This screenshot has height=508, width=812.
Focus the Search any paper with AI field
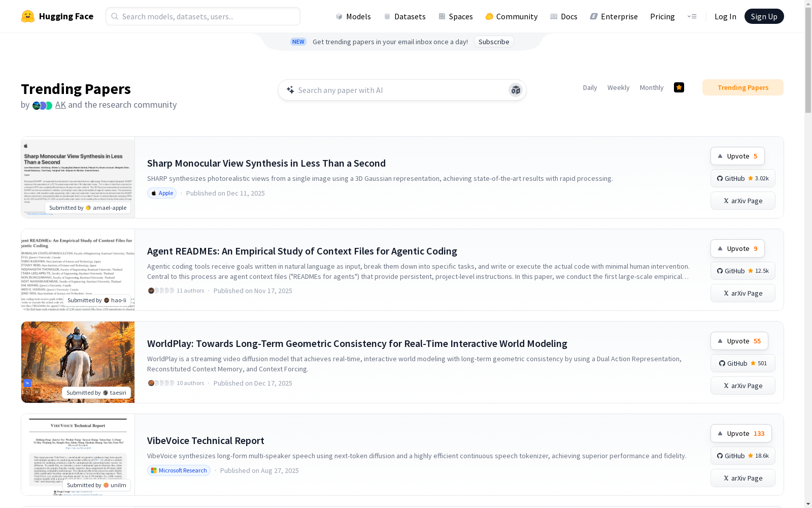[402, 90]
